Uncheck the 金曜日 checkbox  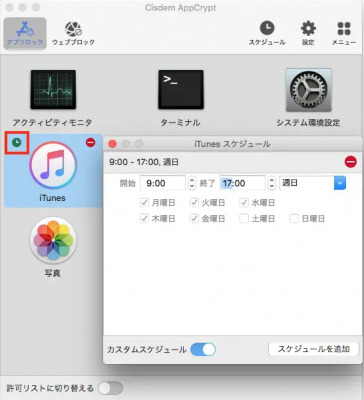coord(194,219)
